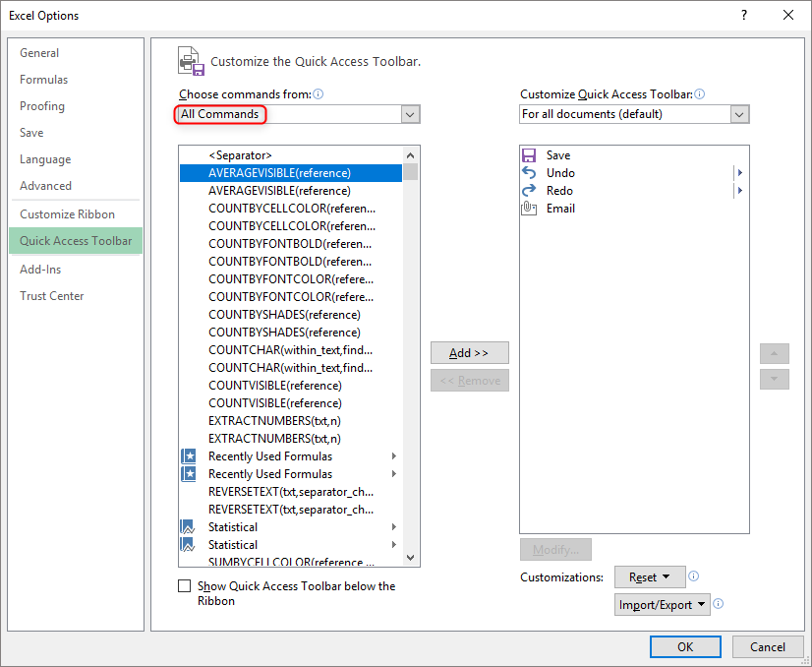Click the << Remove button
812x667 pixels.
[x=470, y=381]
